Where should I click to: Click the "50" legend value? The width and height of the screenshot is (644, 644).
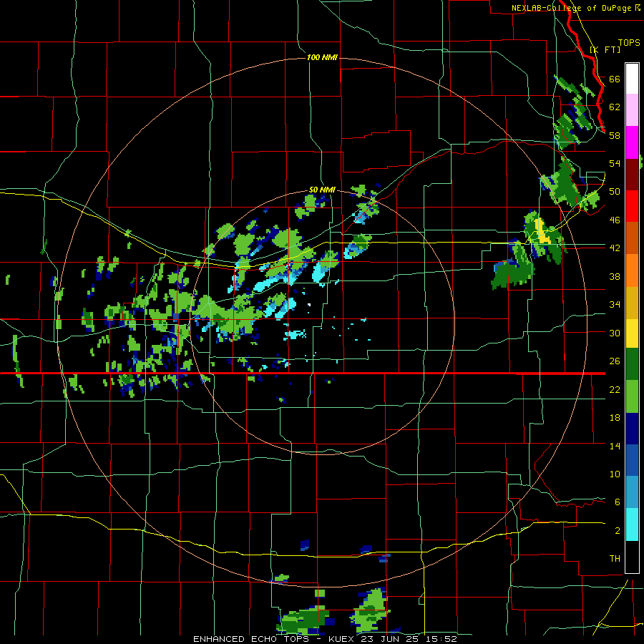click(x=615, y=192)
